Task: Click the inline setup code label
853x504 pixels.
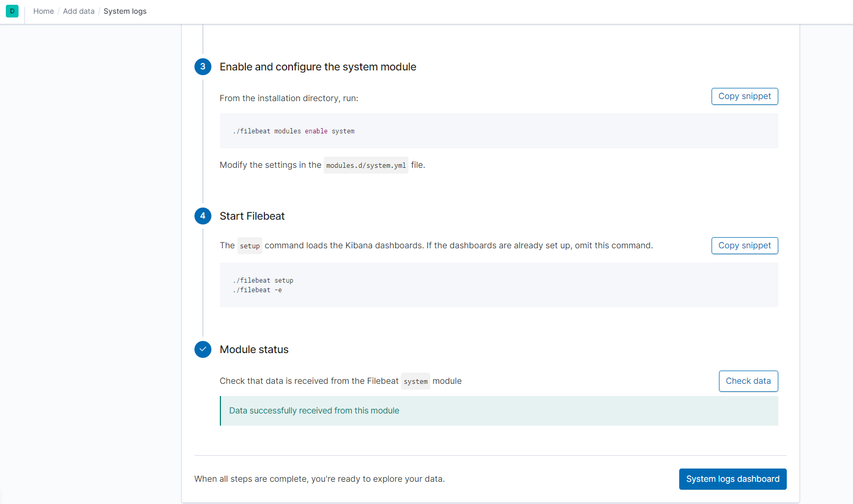Action: pos(250,246)
